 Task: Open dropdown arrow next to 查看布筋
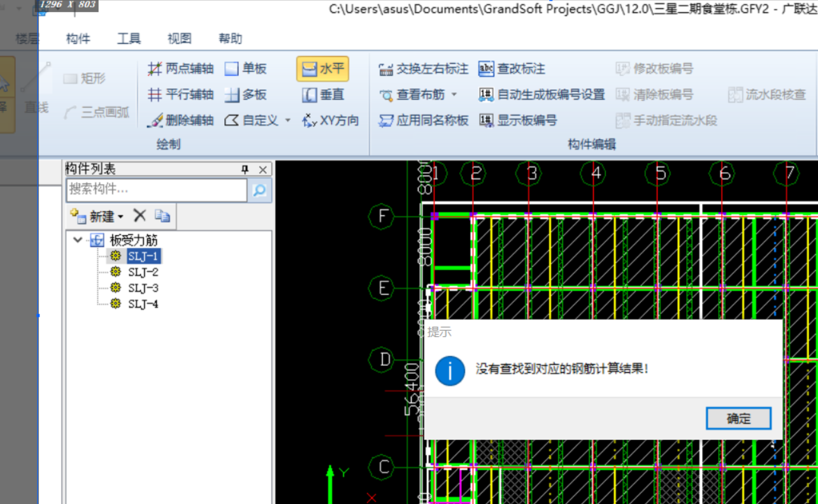454,95
